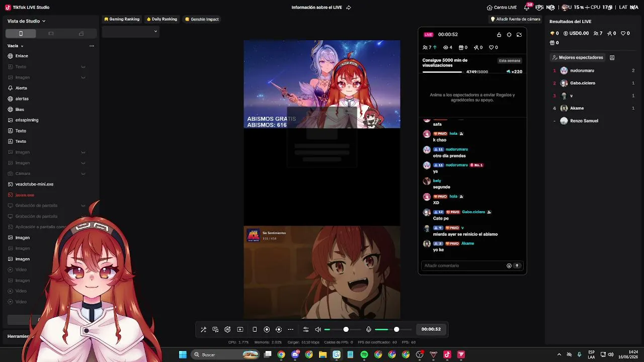
Task: Open TikTok icon on the taskbar
Action: click(x=447, y=354)
